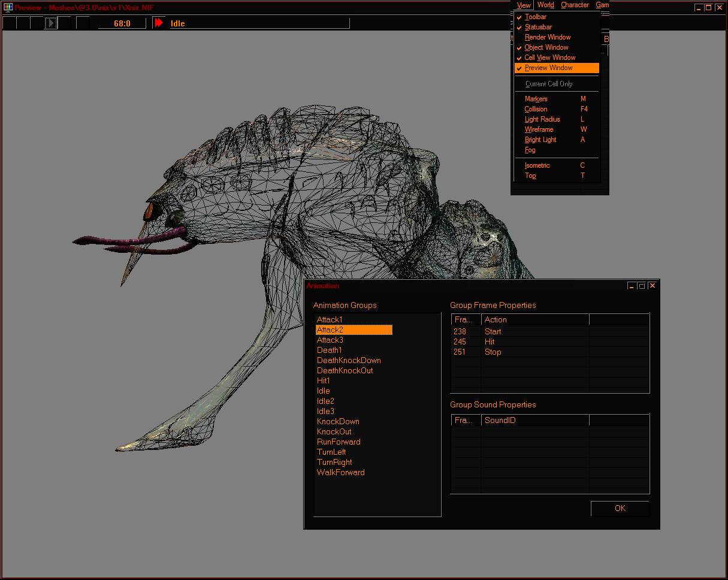This screenshot has width=728, height=580.
Task: Select the Hit row at frame 245
Action: [x=490, y=342]
